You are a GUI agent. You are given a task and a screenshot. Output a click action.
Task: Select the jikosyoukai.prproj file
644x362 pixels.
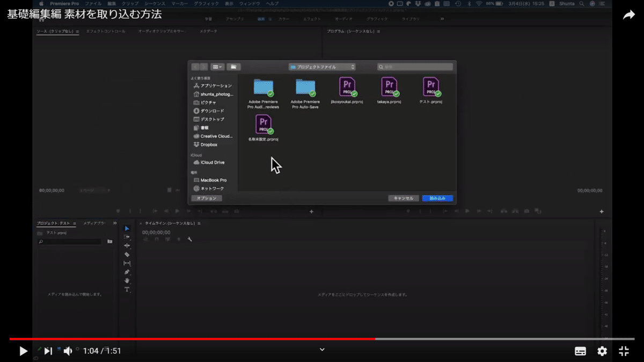pos(347,91)
